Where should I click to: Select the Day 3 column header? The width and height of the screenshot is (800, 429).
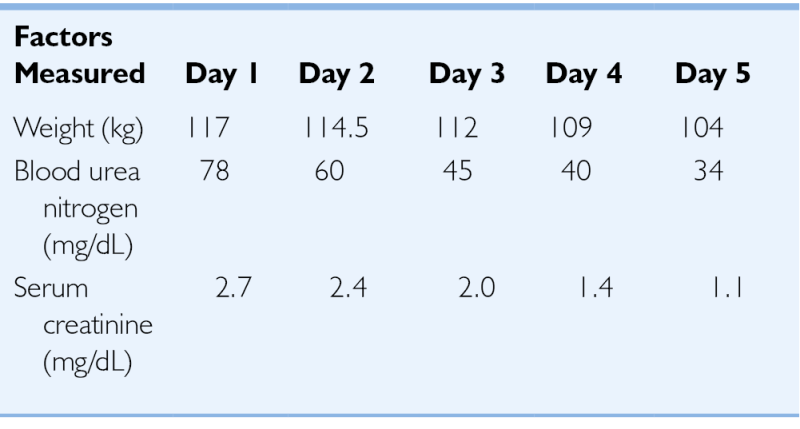(x=467, y=75)
